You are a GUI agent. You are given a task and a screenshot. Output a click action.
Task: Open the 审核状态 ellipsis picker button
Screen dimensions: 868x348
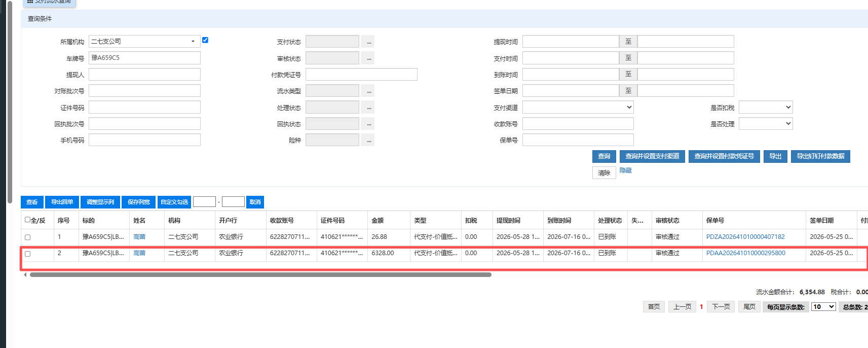click(369, 58)
